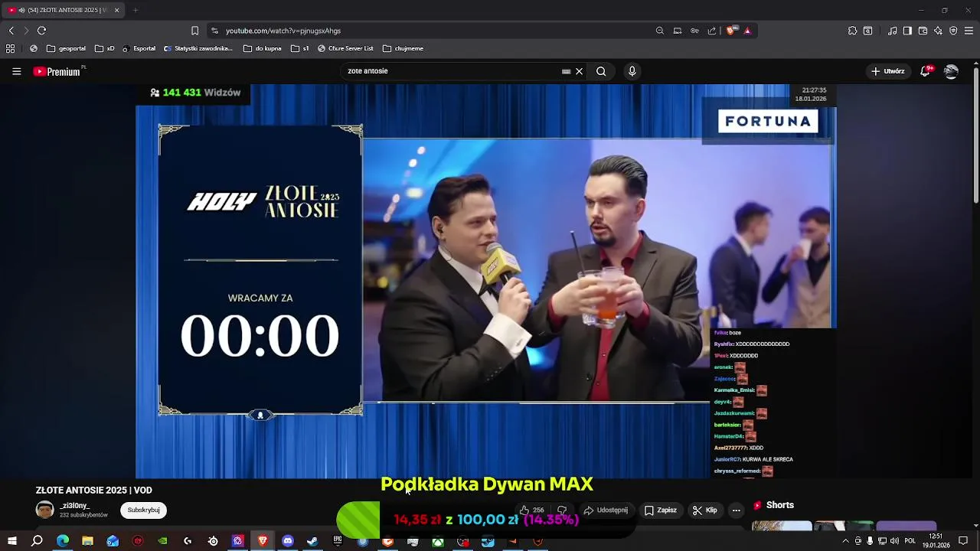The height and width of the screenshot is (551, 980).
Task: Open the _zi3l0ny_ channel name link
Action: click(76, 506)
